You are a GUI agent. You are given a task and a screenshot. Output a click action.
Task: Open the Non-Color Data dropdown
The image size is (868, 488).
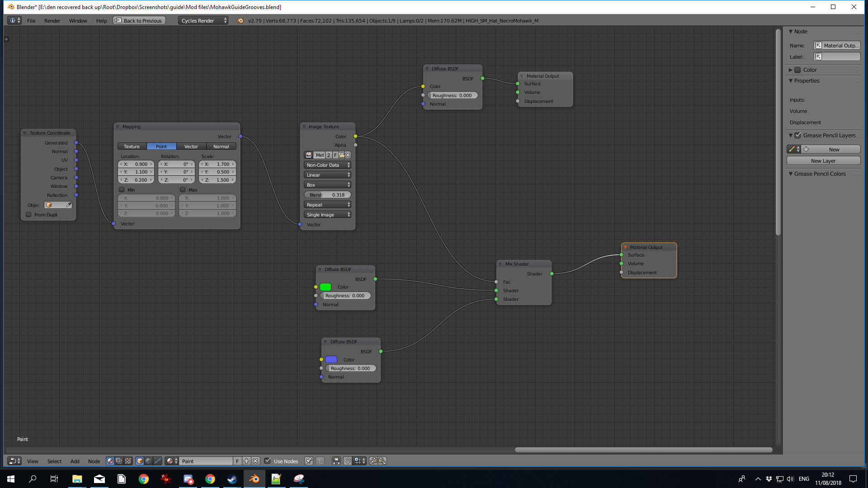tap(327, 165)
